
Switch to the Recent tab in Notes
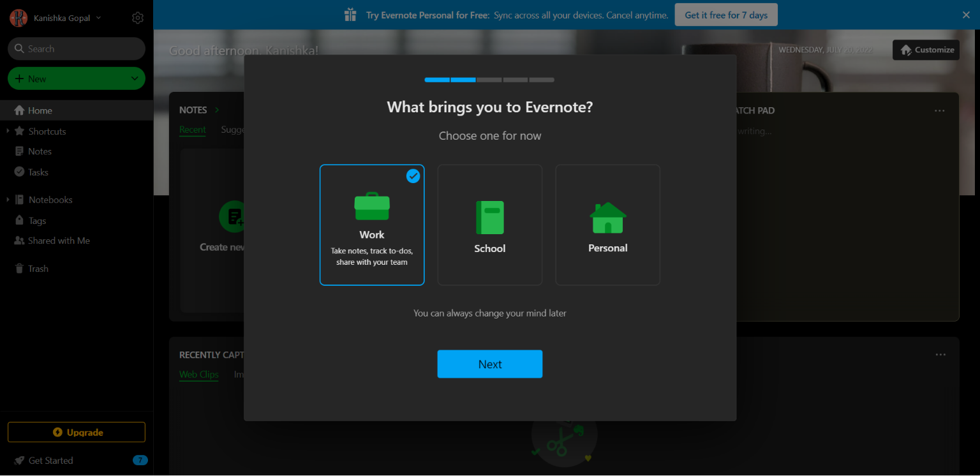193,130
